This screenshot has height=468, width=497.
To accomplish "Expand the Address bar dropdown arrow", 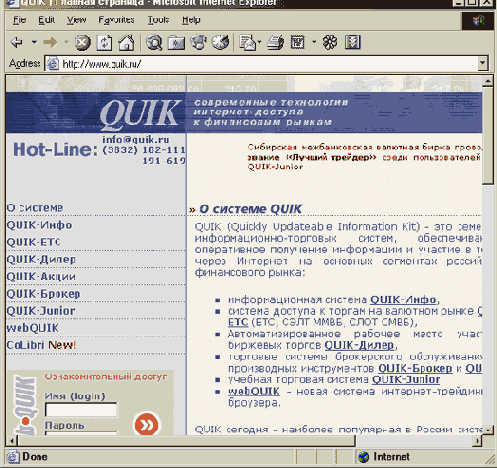I will [482, 63].
